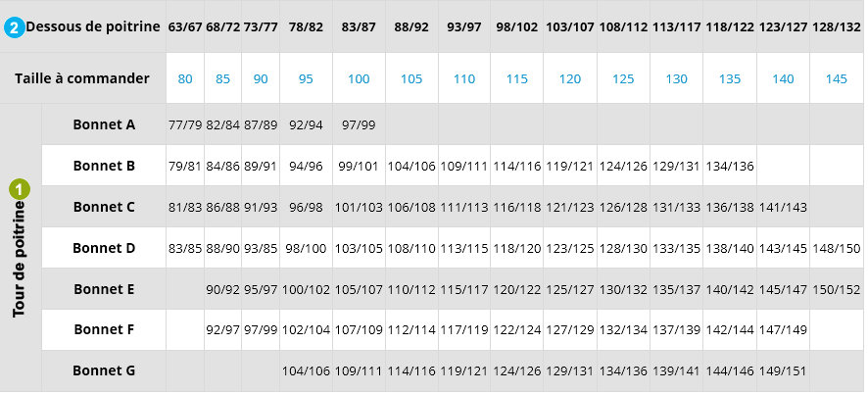Image resolution: width=868 pixels, height=394 pixels.
Task: Choose size 95 to order
Action: (306, 79)
